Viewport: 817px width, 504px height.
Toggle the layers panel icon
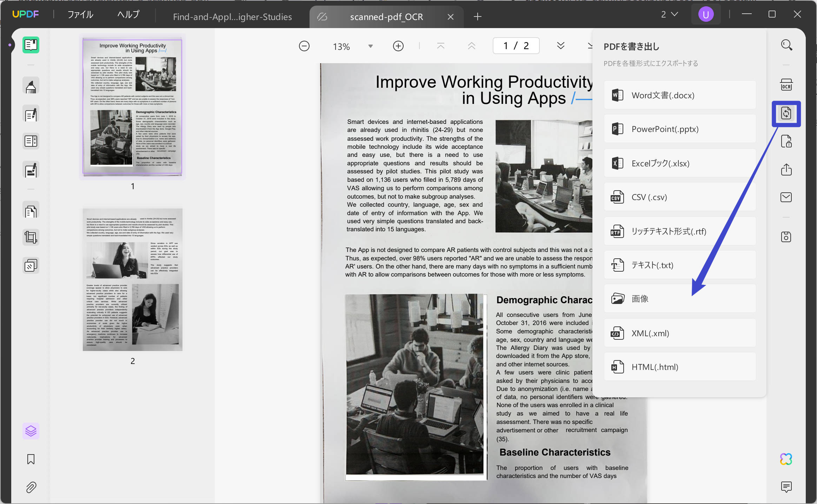point(31,431)
